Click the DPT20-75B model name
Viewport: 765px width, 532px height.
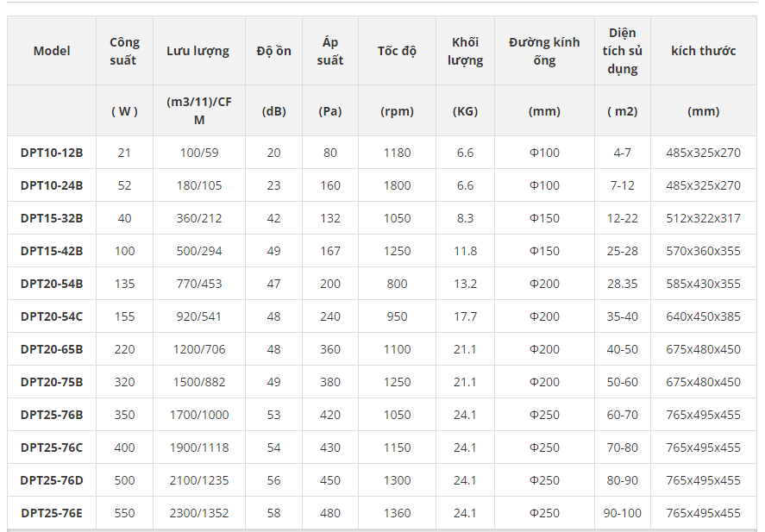pos(52,382)
